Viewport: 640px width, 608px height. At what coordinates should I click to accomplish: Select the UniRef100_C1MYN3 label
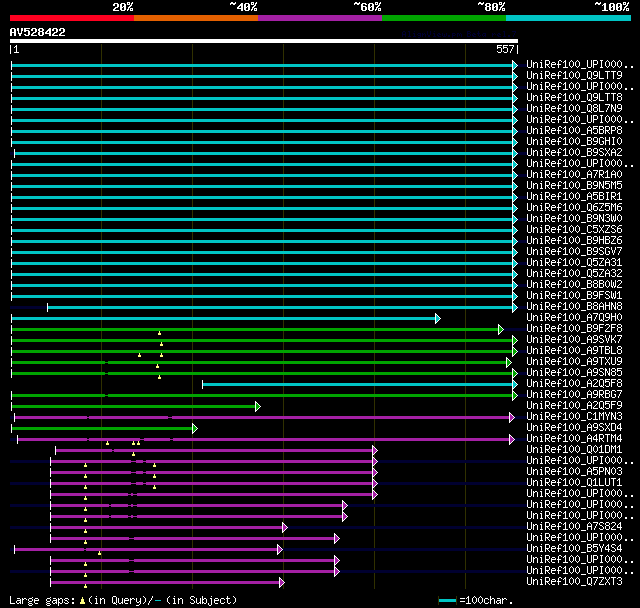574,417
